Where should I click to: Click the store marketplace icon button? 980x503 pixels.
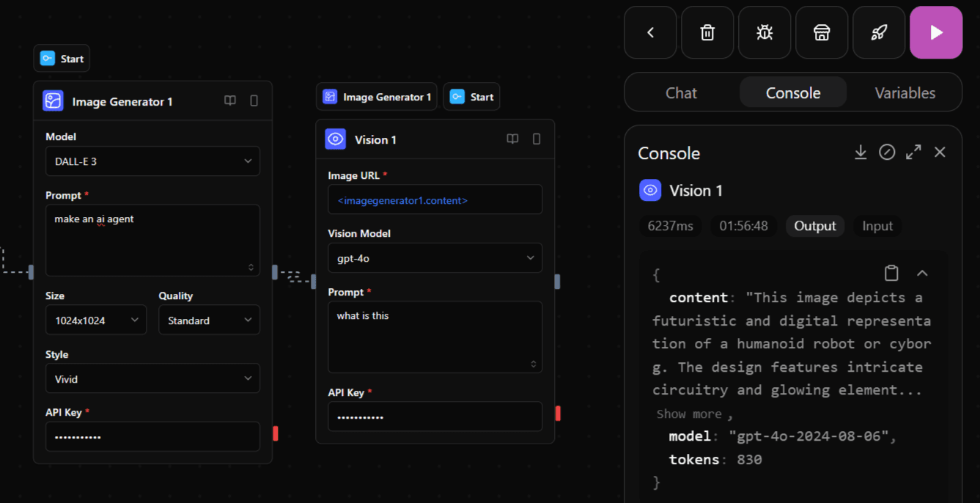coord(822,32)
